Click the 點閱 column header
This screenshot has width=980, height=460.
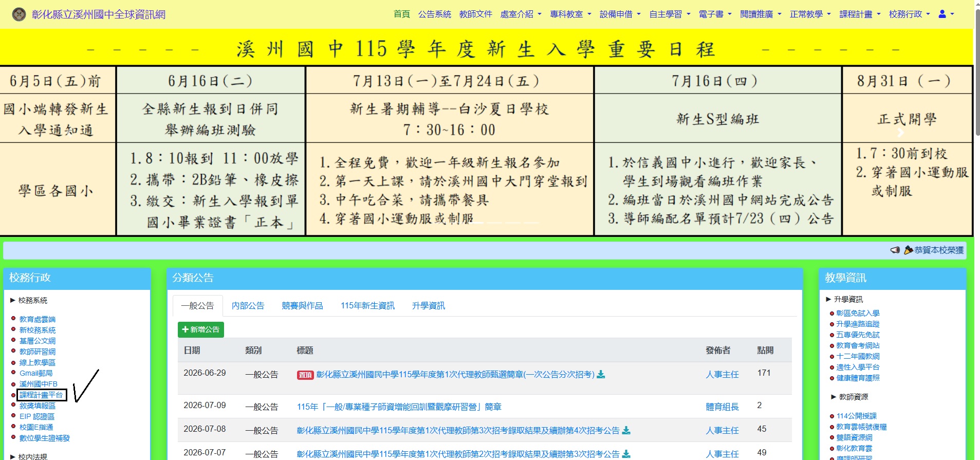point(765,351)
